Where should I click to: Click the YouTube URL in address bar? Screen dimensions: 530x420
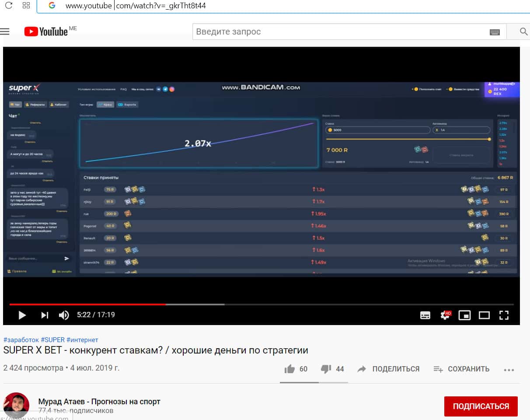pos(136,6)
